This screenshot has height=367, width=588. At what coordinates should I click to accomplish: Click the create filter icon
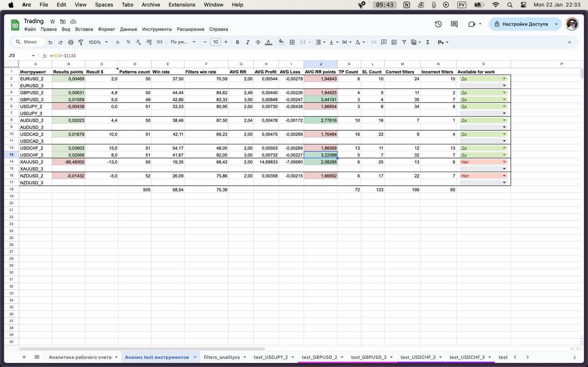pyautogui.click(x=404, y=42)
